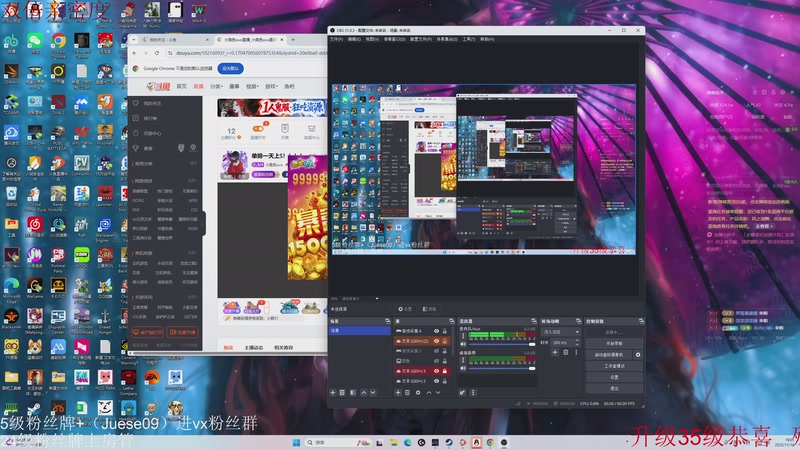
Task: Adjust 桌面音频 volume slider
Action: click(501, 368)
